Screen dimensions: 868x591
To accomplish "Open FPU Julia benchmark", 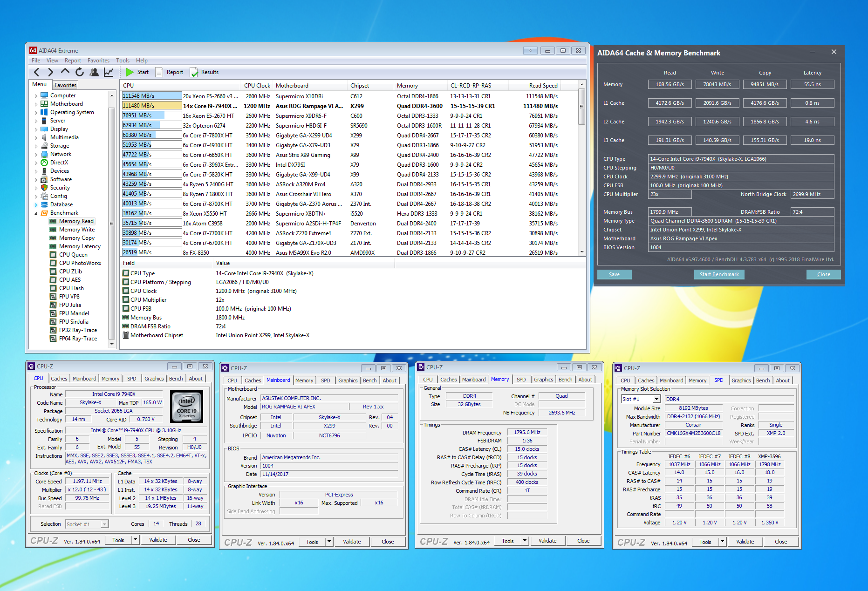I will click(x=70, y=305).
